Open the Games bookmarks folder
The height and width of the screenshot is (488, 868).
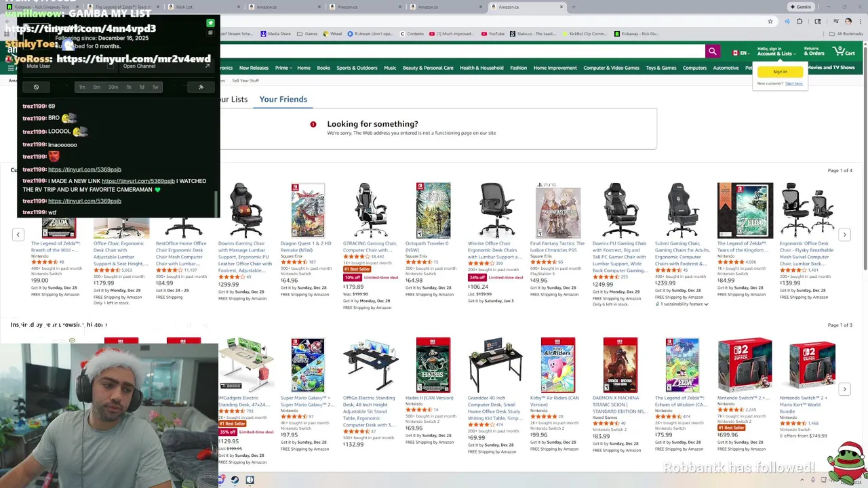307,34
